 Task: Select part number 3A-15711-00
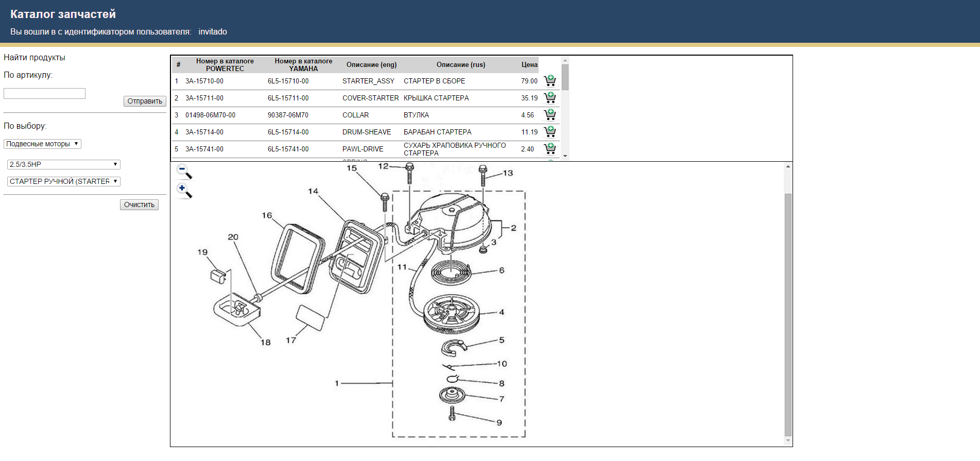tap(204, 98)
